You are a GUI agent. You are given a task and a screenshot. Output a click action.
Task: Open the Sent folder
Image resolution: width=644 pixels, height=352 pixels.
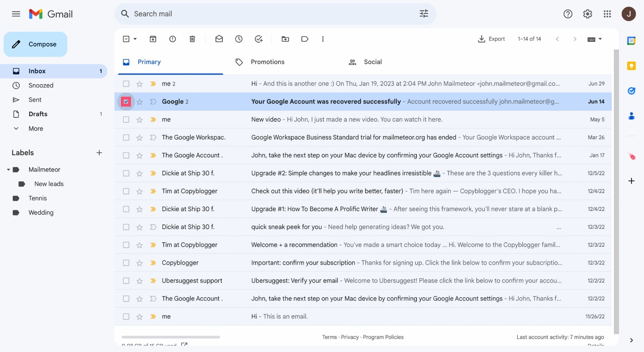[54, 100]
